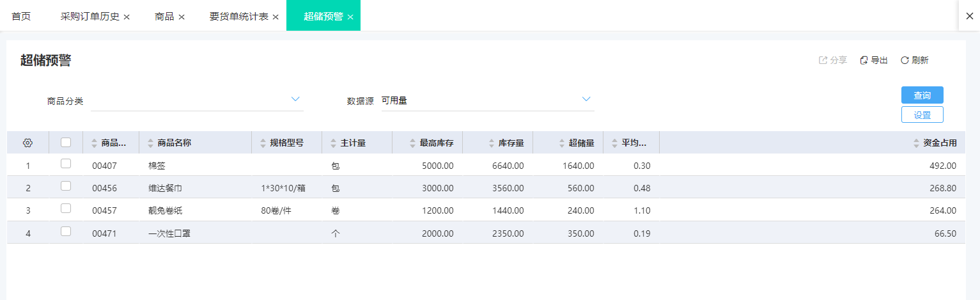Click the 设置 button
The height and width of the screenshot is (300, 980).
(922, 115)
